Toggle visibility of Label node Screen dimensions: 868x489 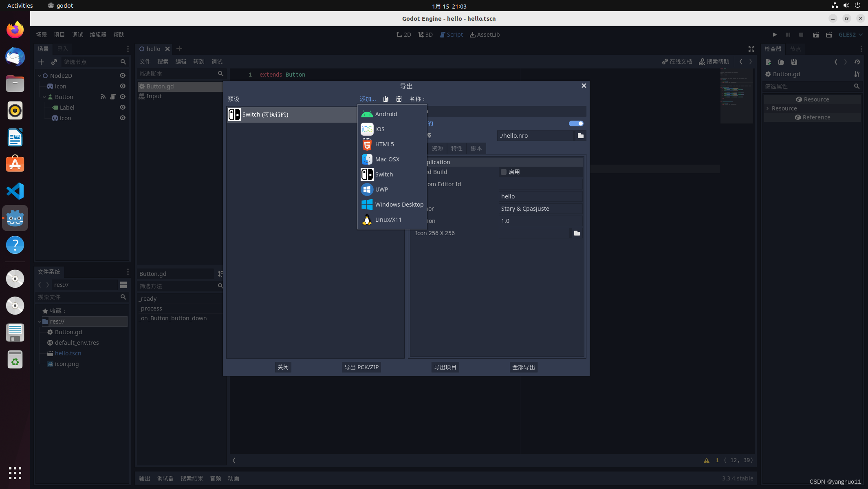click(x=123, y=107)
